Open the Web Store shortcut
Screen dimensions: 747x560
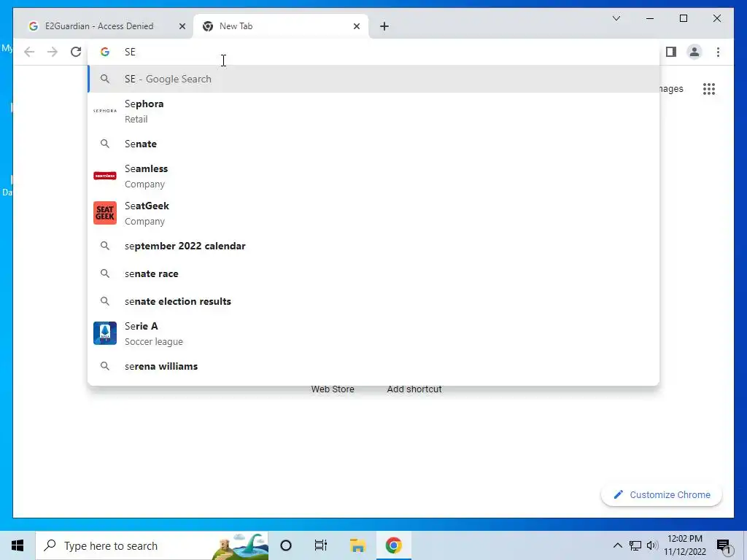click(x=333, y=389)
